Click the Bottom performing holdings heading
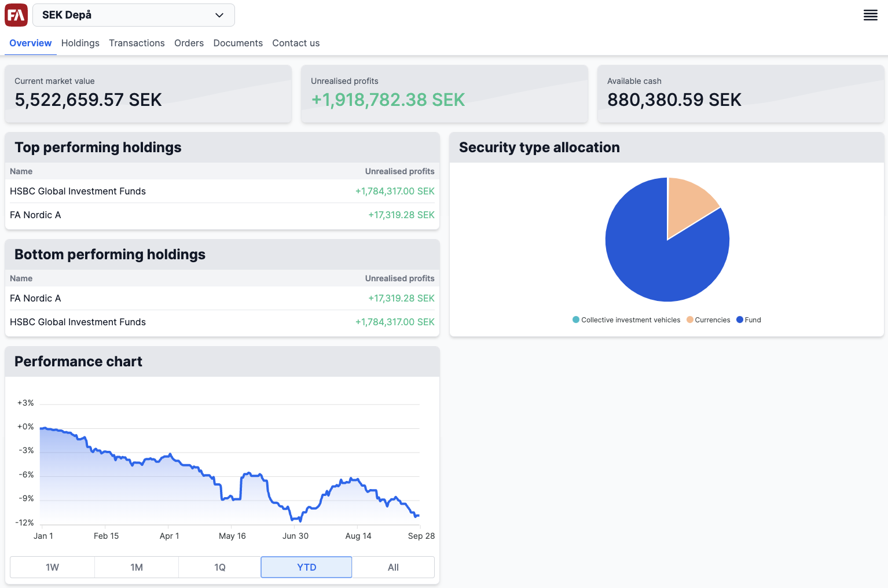The image size is (888, 588). (x=110, y=255)
